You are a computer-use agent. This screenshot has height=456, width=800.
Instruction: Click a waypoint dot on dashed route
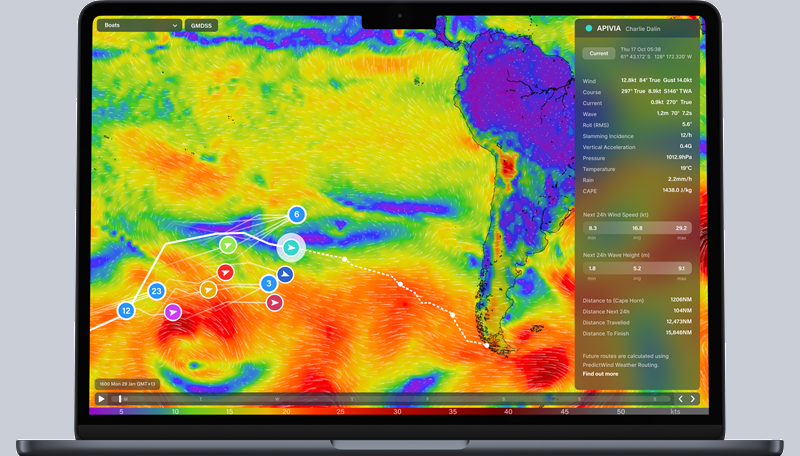coord(400,284)
